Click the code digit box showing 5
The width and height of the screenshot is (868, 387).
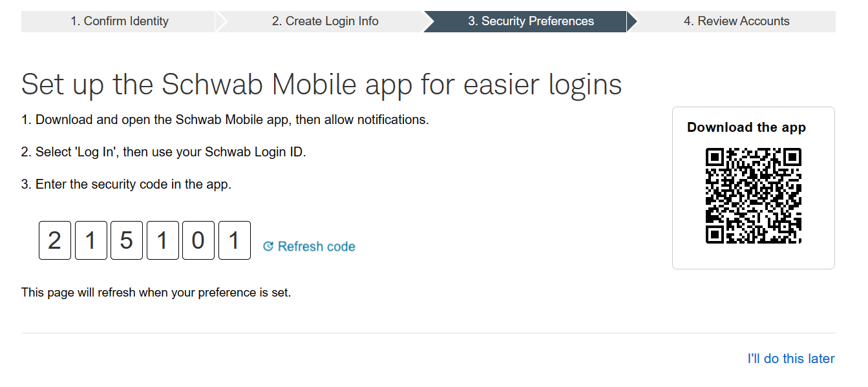[x=127, y=240]
